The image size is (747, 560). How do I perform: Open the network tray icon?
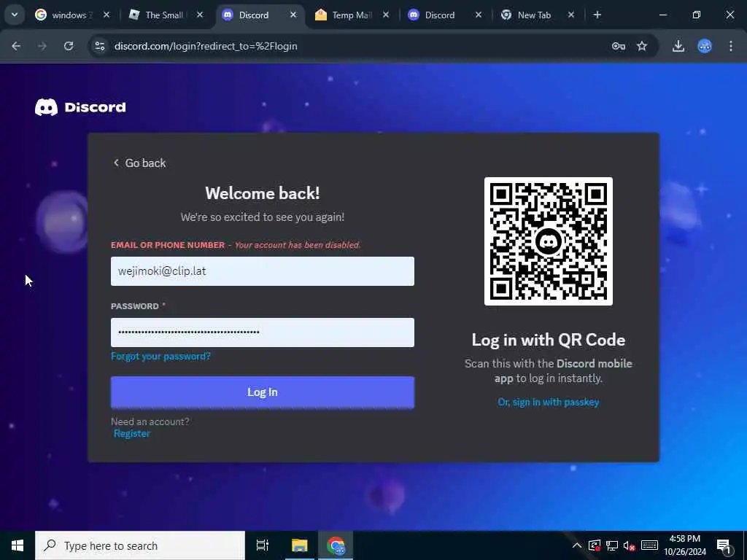(x=612, y=545)
